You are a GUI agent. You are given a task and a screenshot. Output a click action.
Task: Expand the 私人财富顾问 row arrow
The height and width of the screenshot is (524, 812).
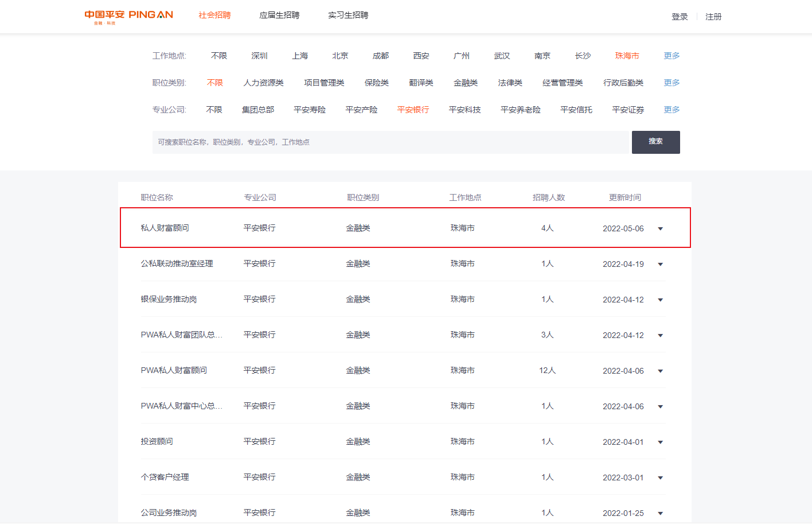pyautogui.click(x=660, y=228)
